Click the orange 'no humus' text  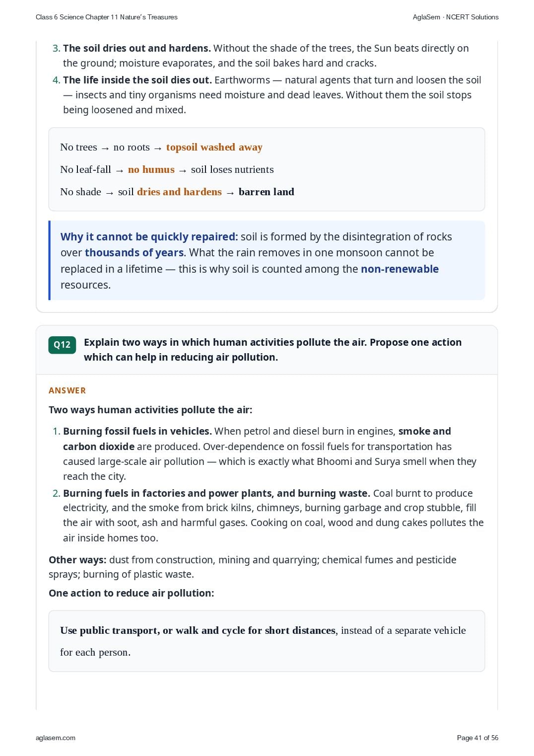pyautogui.click(x=151, y=169)
